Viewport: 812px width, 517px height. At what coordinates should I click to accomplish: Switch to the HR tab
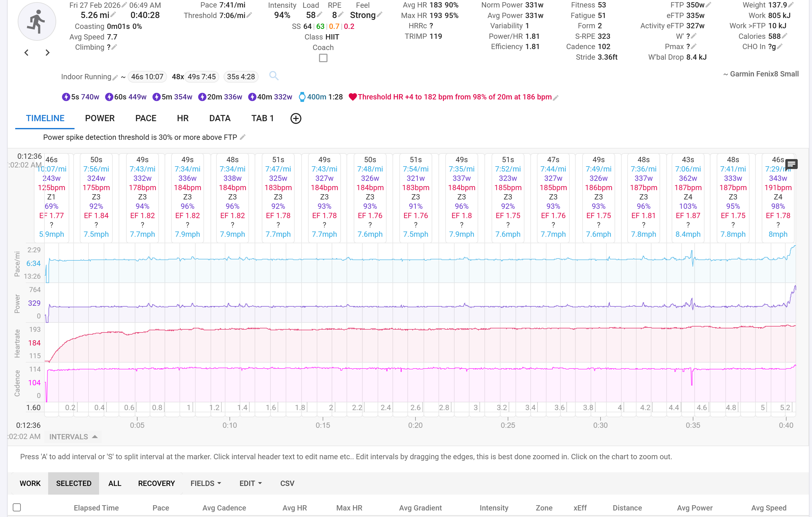tap(183, 118)
